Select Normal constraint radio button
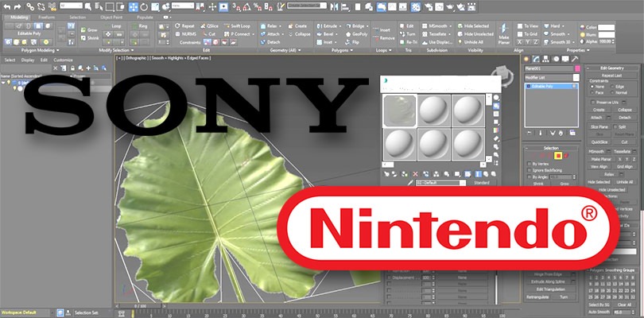The width and height of the screenshot is (644, 318). coord(614,93)
